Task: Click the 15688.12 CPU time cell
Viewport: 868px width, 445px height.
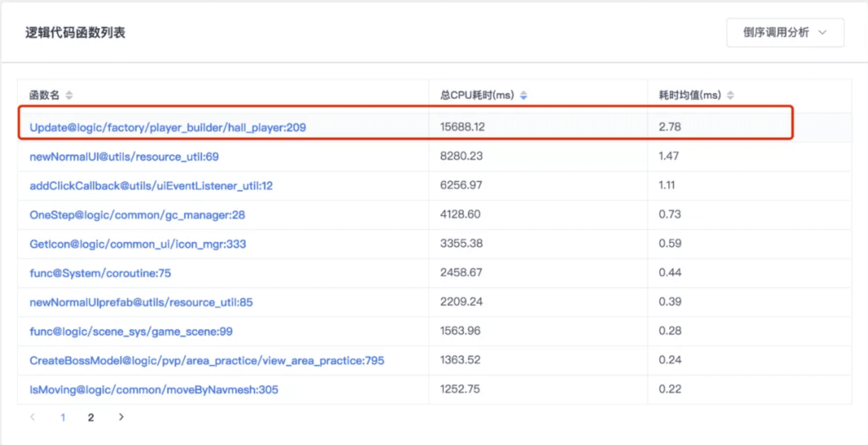Action: coord(462,127)
